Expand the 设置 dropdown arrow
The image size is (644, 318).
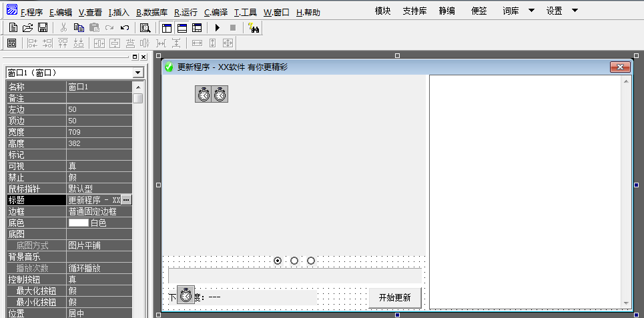click(575, 11)
